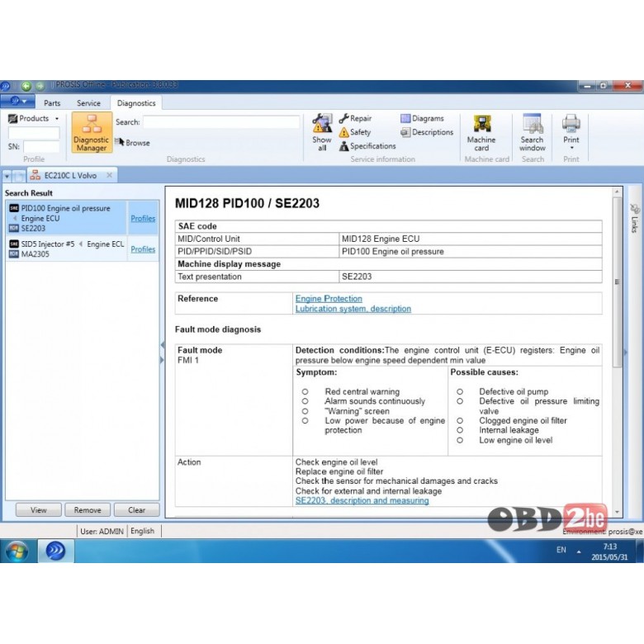Open the Diagnostic Manager

click(x=92, y=132)
